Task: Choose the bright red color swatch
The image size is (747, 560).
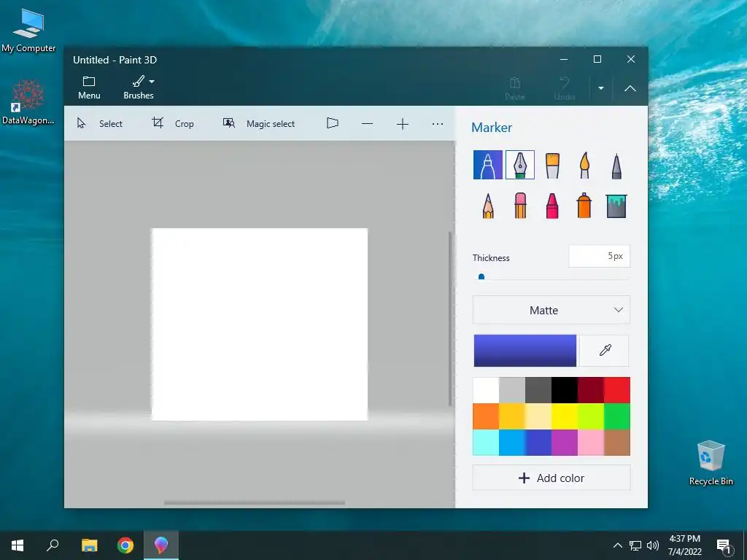Action: point(617,390)
